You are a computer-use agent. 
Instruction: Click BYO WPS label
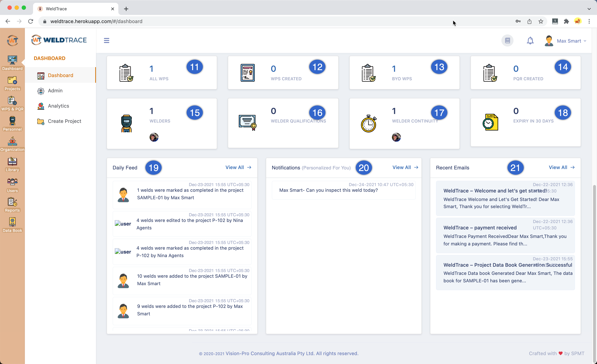coord(402,79)
